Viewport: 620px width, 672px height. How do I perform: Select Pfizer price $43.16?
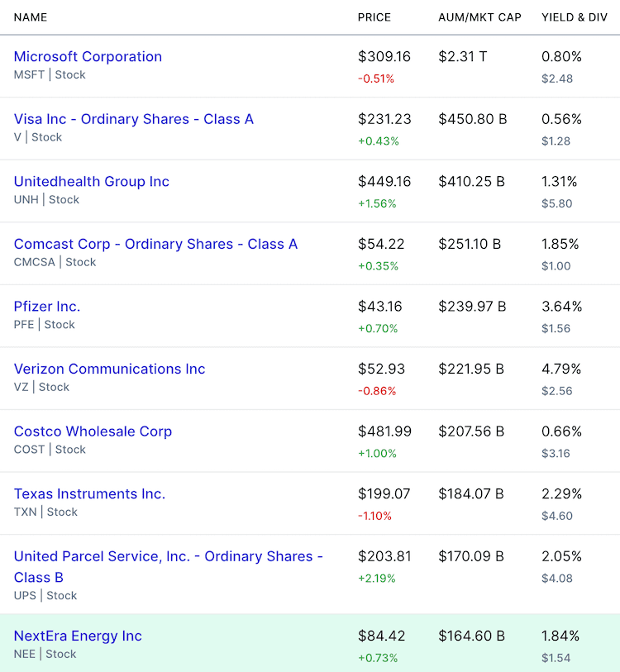380,307
